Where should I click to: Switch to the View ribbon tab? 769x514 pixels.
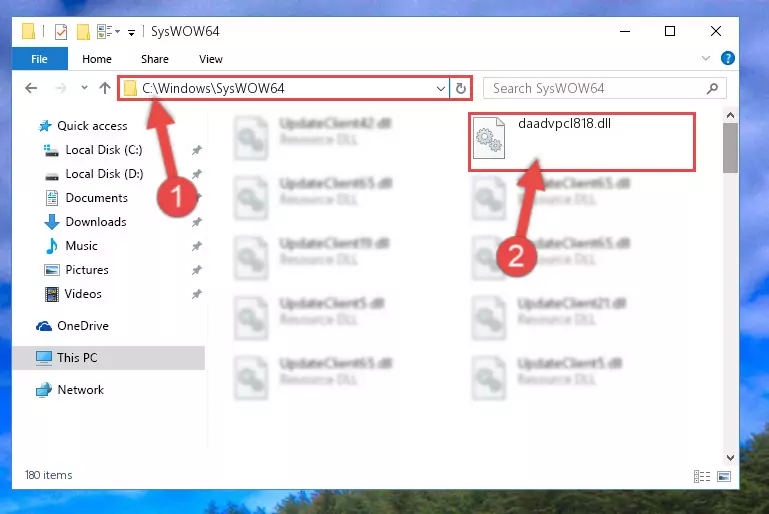[x=211, y=59]
